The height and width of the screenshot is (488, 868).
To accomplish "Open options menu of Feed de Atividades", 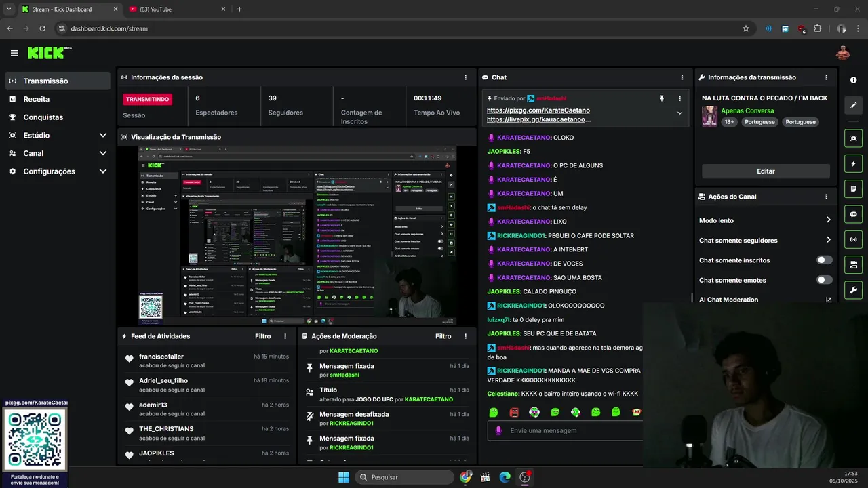I will tap(285, 336).
